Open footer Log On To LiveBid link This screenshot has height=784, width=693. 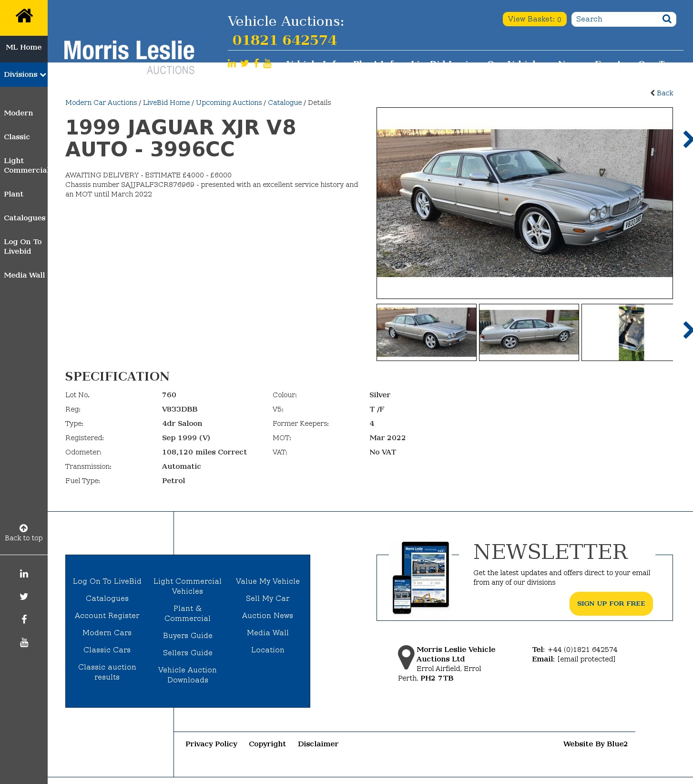click(107, 581)
